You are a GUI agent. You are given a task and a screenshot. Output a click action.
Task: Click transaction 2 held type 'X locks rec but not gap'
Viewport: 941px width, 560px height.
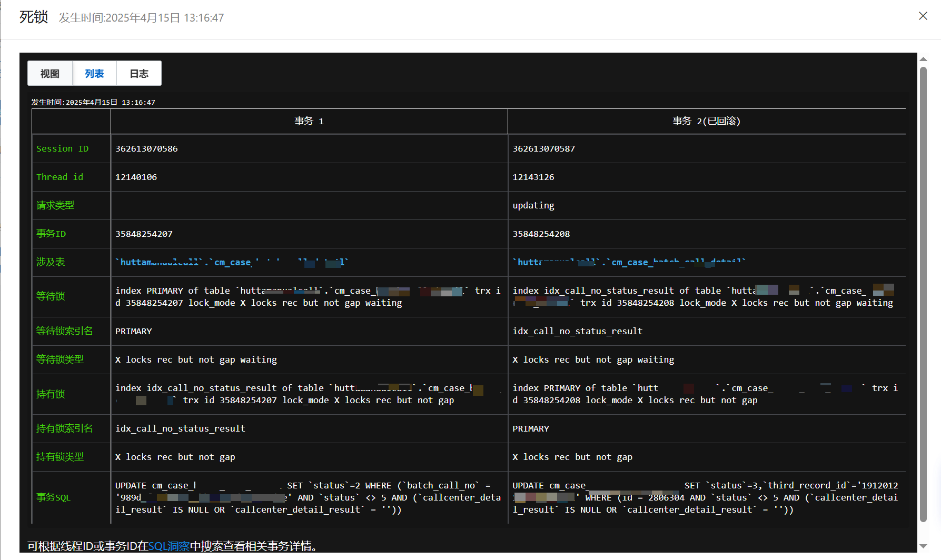[572, 457]
